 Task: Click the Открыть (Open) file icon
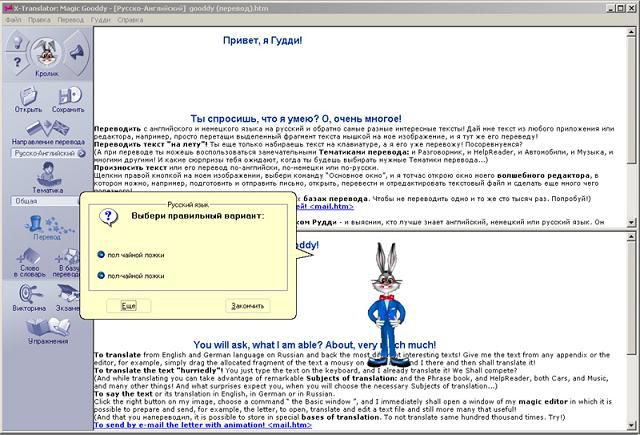pos(28,89)
